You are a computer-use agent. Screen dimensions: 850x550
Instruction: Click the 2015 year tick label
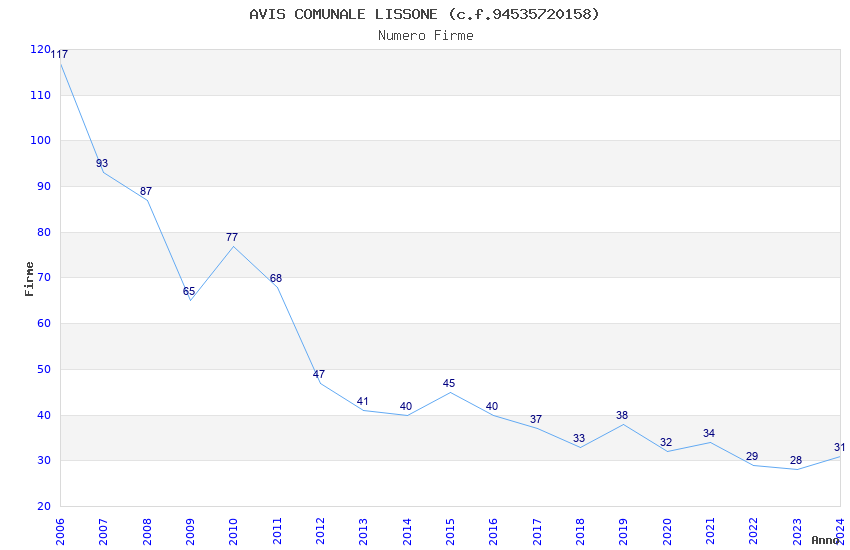pos(450,532)
